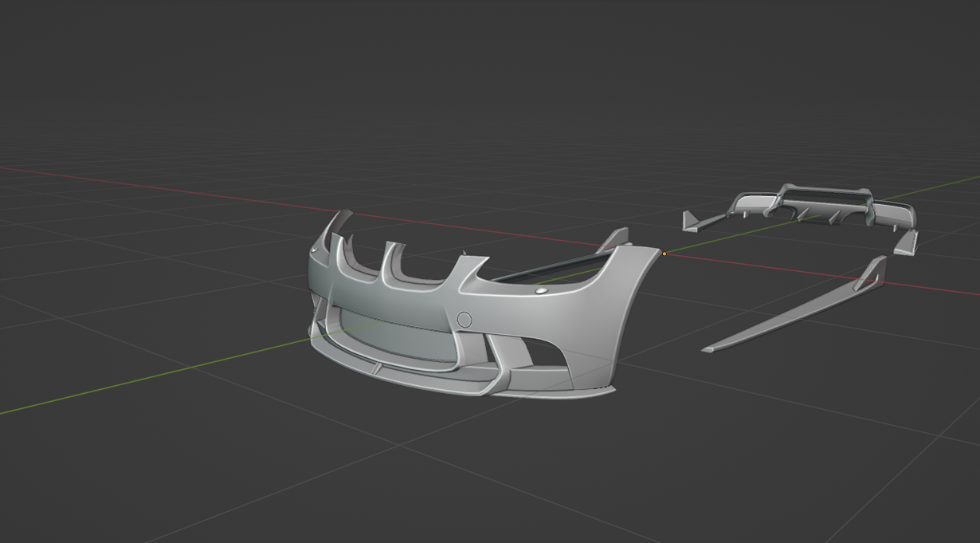Click the oval emblem on the bumper
980x543 pixels.
pyautogui.click(x=542, y=293)
